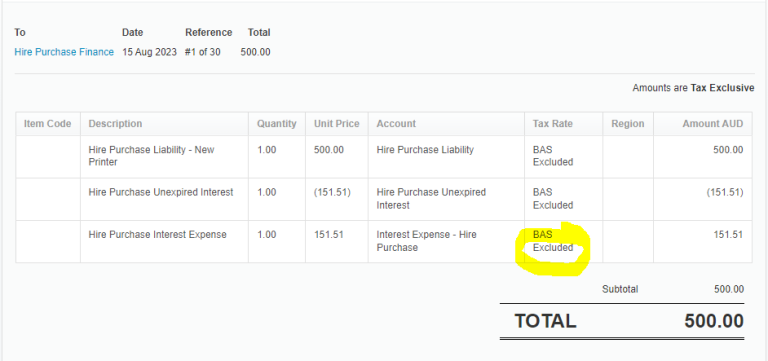The image size is (768, 361).
Task: Click the header total 500.00
Action: (255, 52)
